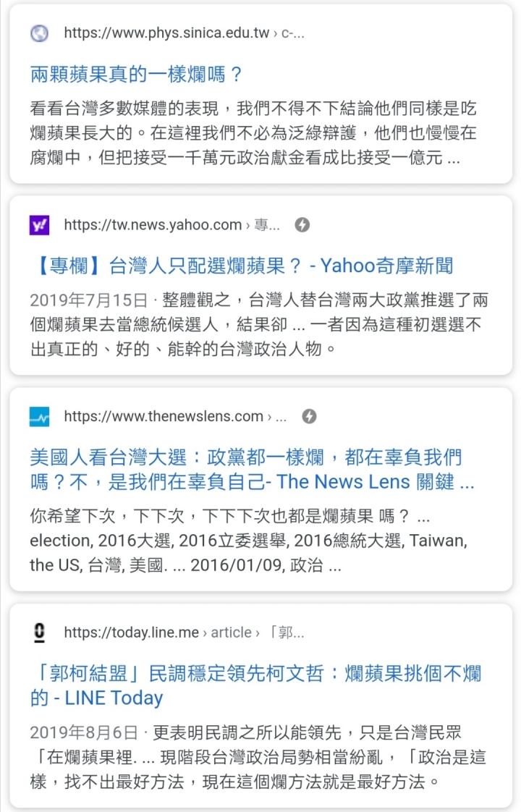Click the https://www.thenewslens.com URL breadcrumb
The image size is (521, 812).
tap(164, 416)
